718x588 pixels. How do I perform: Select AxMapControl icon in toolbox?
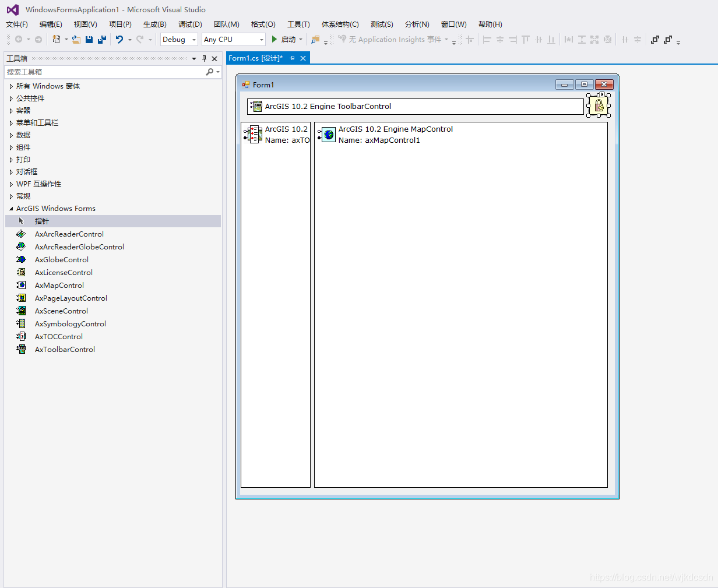coord(22,286)
